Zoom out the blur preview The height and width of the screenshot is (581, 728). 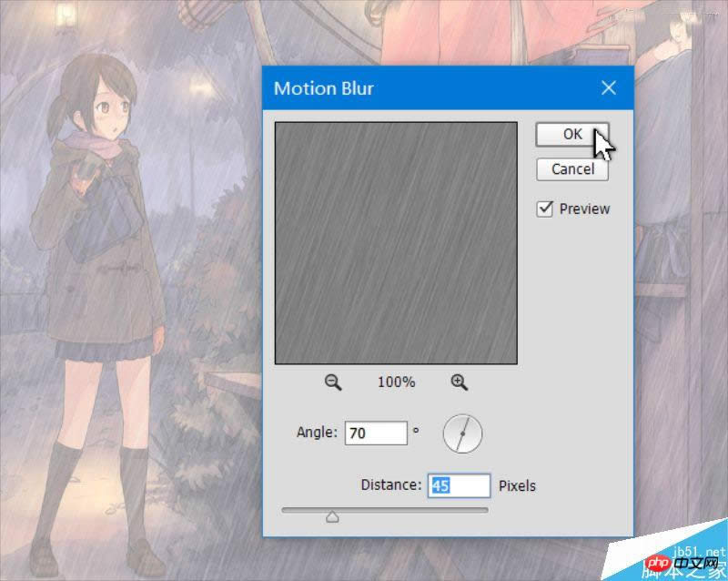tap(333, 382)
